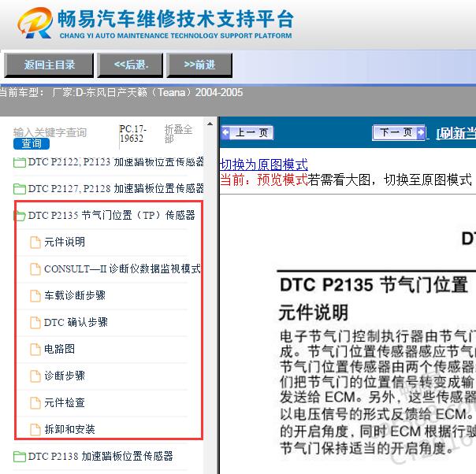
Task: Open DTC 确认步骤 page
Action: [76, 322]
